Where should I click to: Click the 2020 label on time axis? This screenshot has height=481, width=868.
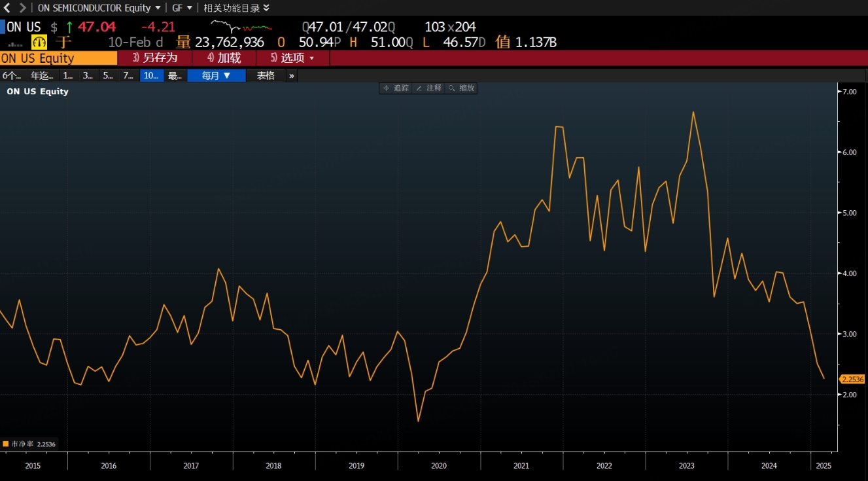[x=439, y=466]
